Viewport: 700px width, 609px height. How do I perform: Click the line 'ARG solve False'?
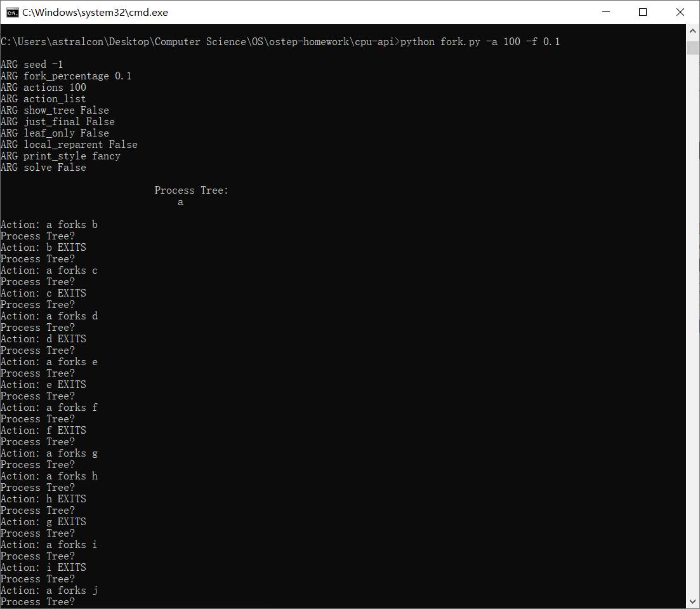pyautogui.click(x=43, y=167)
